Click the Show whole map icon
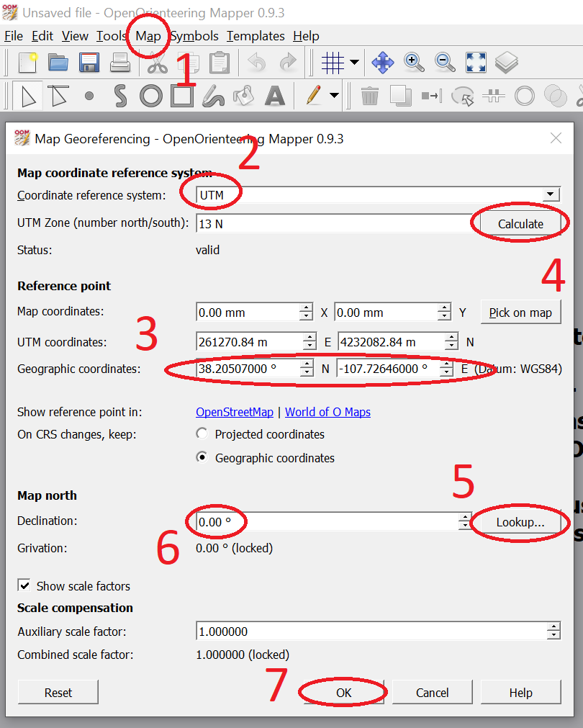583x728 pixels. pyautogui.click(x=476, y=63)
